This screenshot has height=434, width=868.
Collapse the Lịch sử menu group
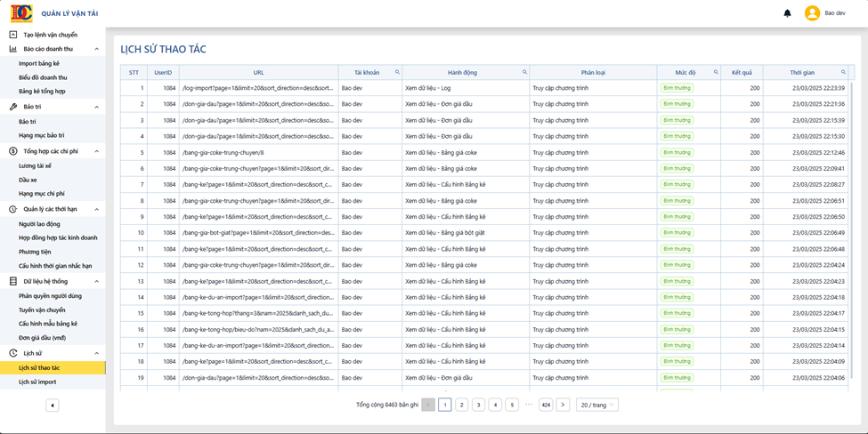click(x=96, y=353)
